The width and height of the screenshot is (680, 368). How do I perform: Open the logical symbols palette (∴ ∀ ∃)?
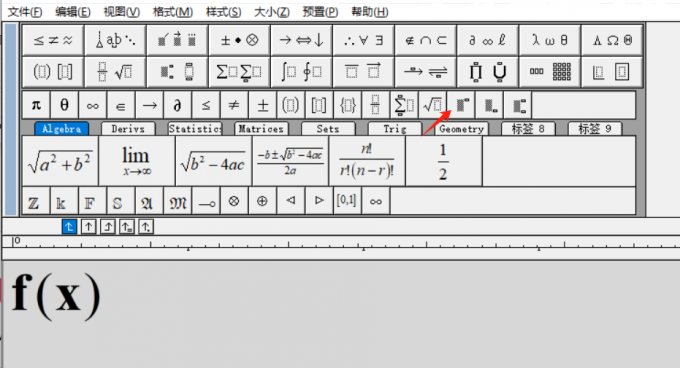363,40
